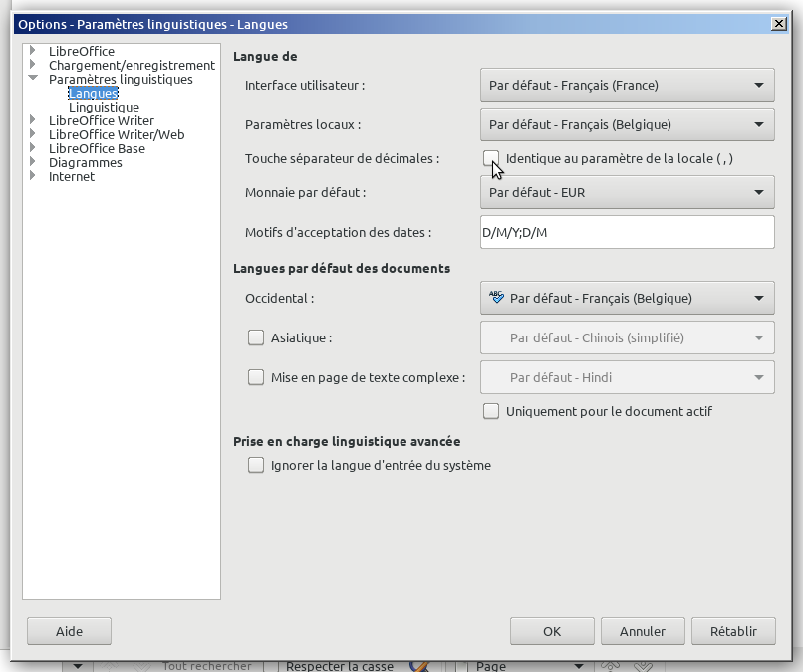This screenshot has height=672, width=803.
Task: Toggle the Asiatique language checkbox
Action: (x=256, y=337)
